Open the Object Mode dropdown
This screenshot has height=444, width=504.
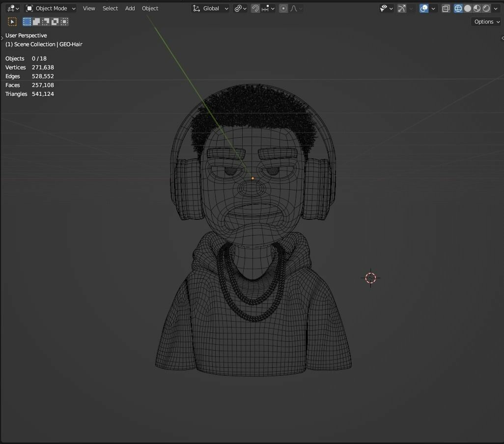click(50, 8)
